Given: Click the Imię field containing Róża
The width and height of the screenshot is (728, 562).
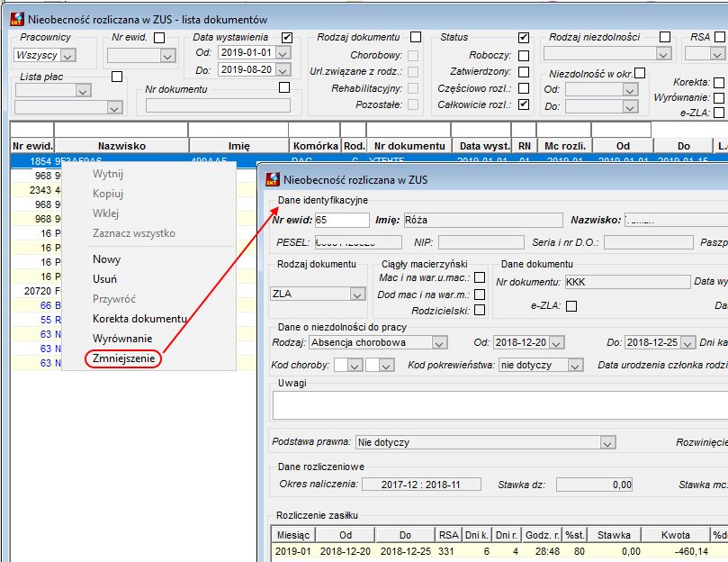Looking at the screenshot, I should click(483, 220).
